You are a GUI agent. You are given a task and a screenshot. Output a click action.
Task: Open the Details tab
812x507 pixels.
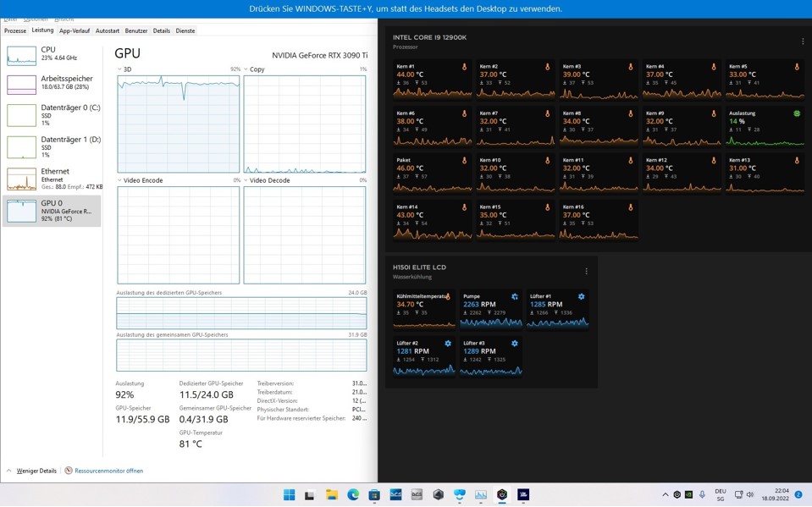point(162,31)
